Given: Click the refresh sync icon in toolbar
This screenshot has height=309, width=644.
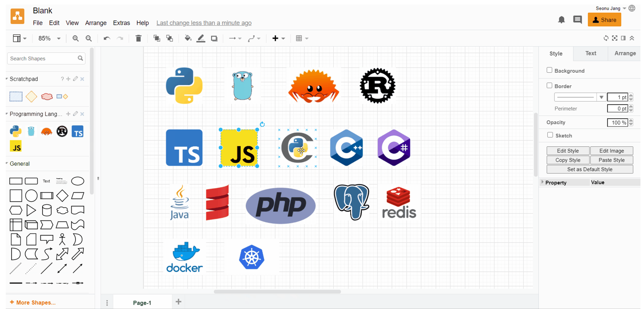Looking at the screenshot, I should pyautogui.click(x=606, y=39).
